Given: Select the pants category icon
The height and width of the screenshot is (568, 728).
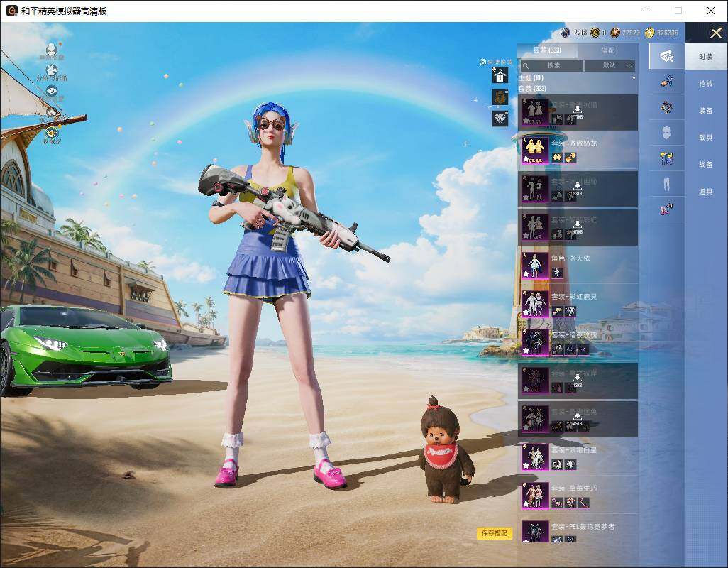Looking at the screenshot, I should [x=666, y=184].
